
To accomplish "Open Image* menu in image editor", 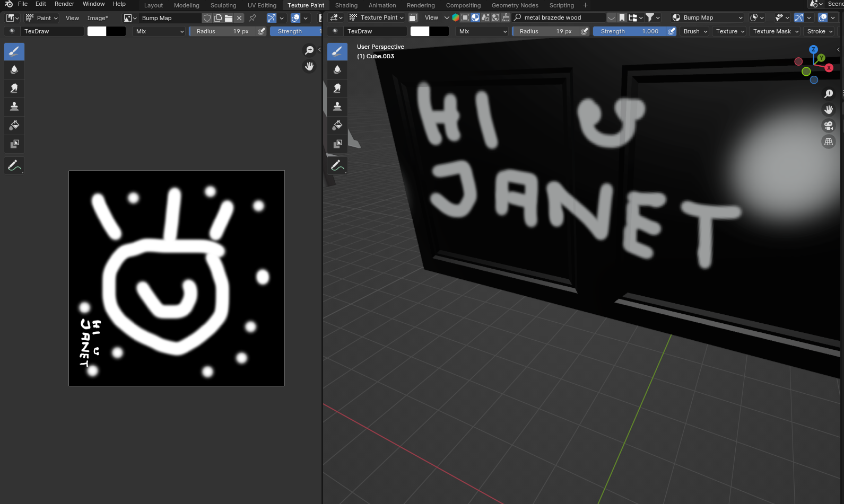I will [98, 18].
